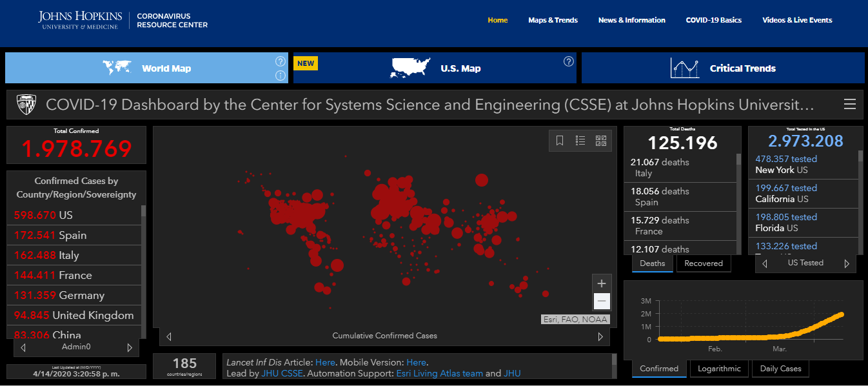Zoom in on the map with plus
The width and height of the screenshot is (868, 390).
(602, 283)
